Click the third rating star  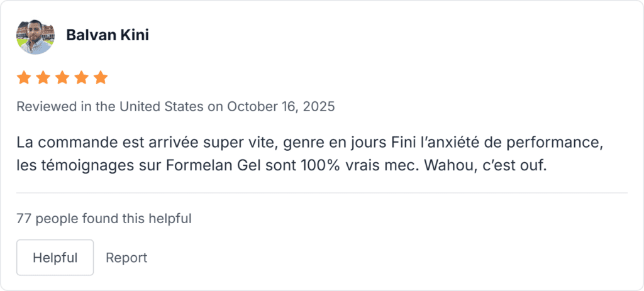(x=62, y=78)
